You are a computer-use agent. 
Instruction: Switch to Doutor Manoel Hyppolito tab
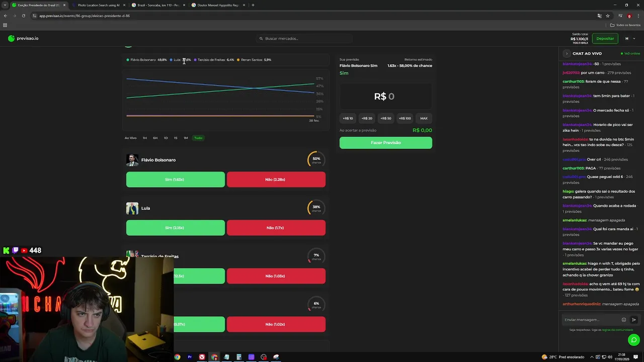(x=218, y=5)
